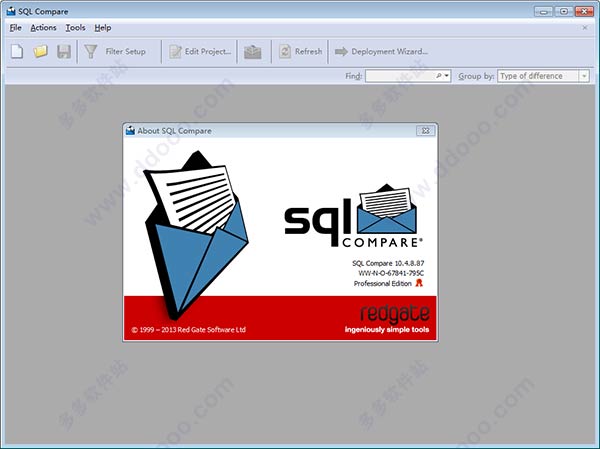Close the About SQL Compare dialog
The image size is (600, 449).
pos(426,131)
